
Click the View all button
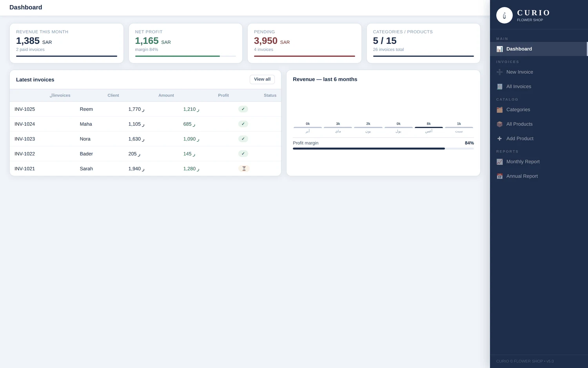262,79
